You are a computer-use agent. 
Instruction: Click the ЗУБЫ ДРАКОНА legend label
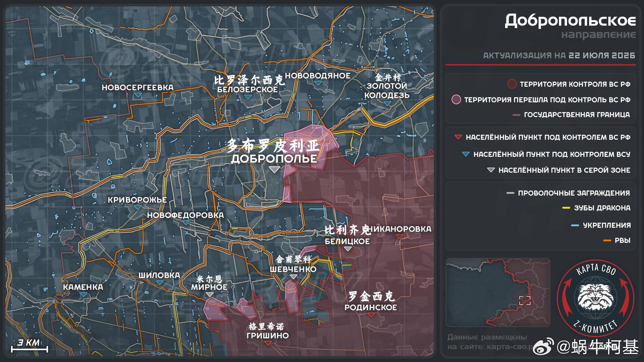[x=602, y=208]
